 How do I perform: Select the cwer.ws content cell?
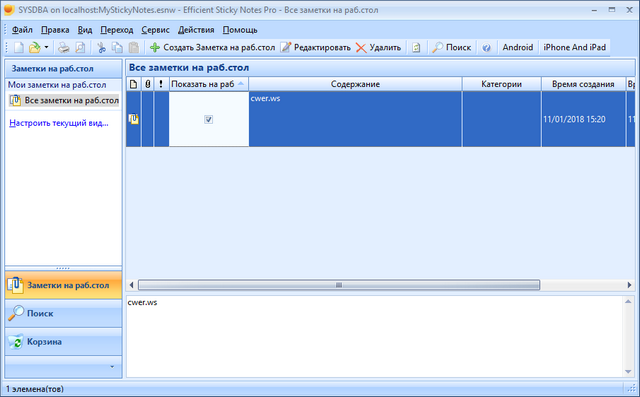355,119
